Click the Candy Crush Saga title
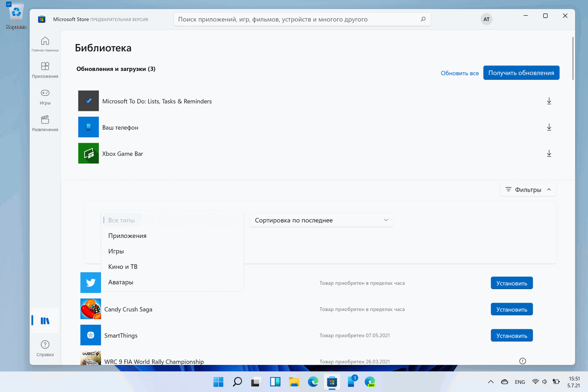Screen dimensions: 588x392 point(128,309)
